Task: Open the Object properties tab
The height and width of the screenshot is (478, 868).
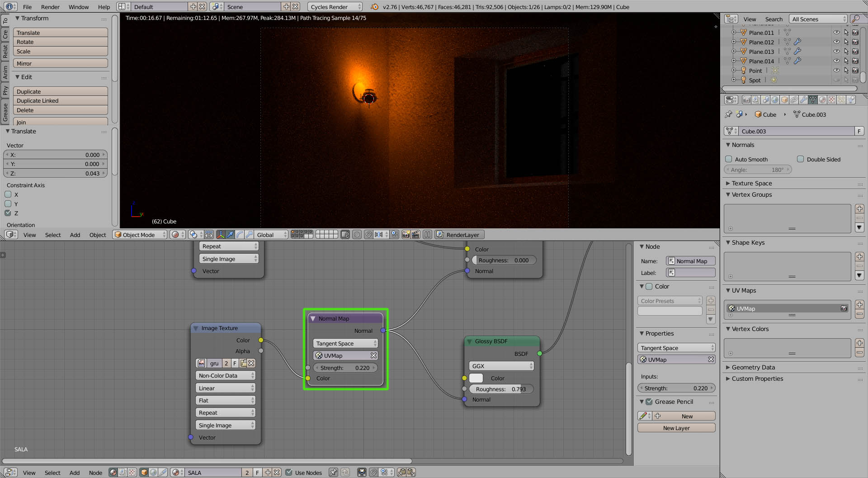Action: [x=784, y=100]
